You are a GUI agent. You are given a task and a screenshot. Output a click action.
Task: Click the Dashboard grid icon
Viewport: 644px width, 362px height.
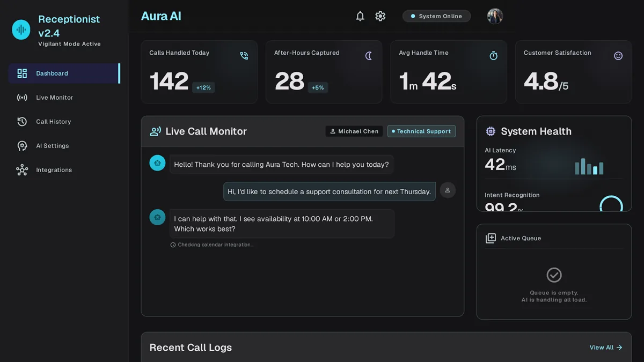click(22, 73)
